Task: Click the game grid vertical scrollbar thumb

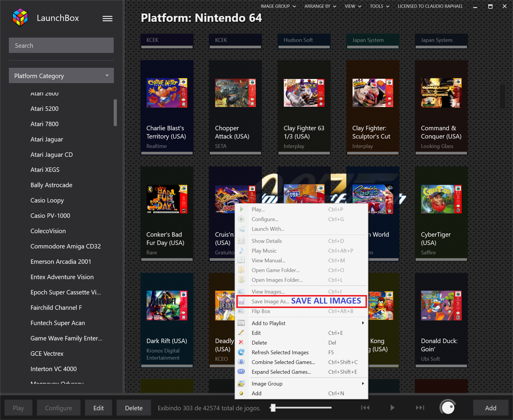Action: (502, 96)
